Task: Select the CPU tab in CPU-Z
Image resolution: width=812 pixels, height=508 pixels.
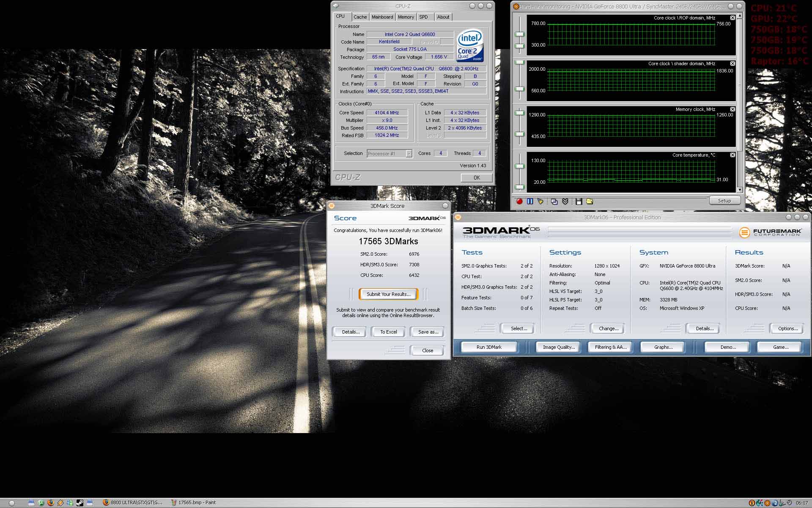Action: (341, 17)
